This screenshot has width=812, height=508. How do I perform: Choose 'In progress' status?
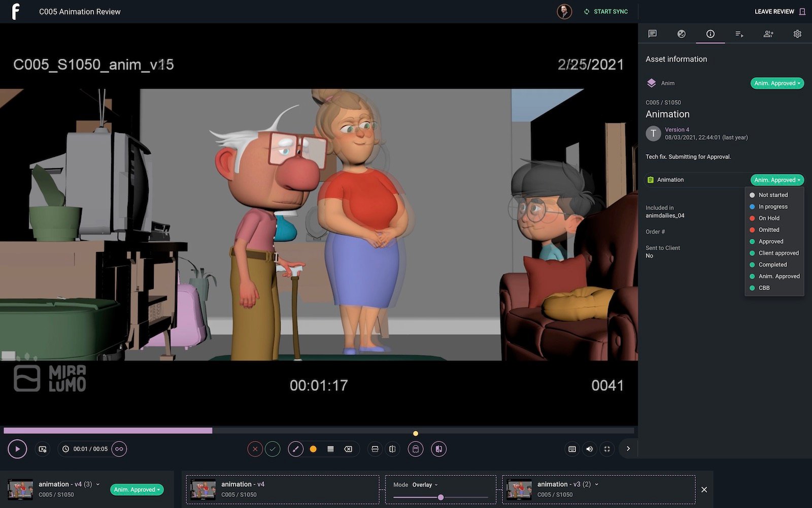pos(774,207)
